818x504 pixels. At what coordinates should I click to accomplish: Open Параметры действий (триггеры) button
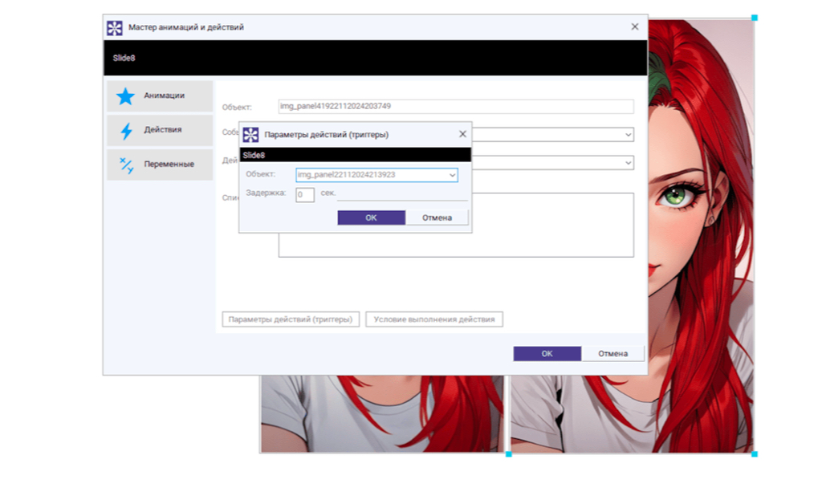click(x=291, y=319)
